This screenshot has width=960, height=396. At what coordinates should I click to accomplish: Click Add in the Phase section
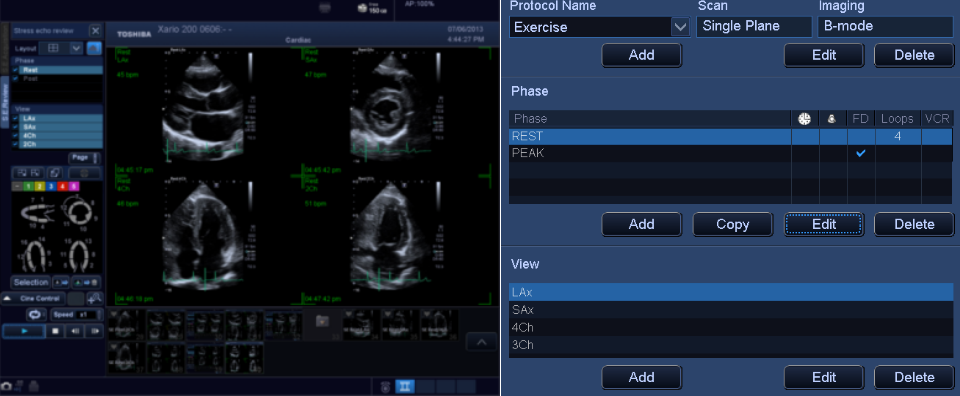click(641, 225)
